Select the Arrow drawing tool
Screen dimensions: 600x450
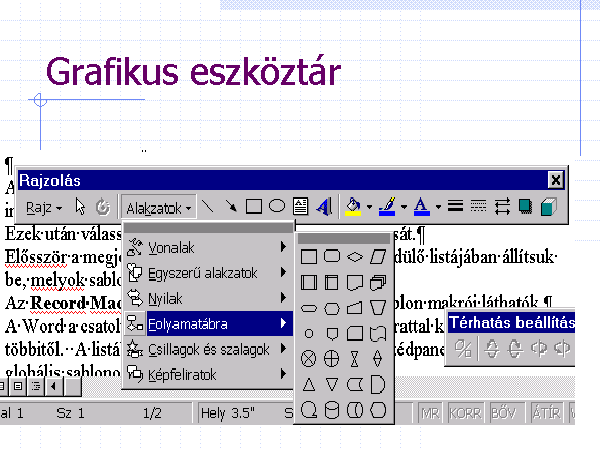click(x=231, y=207)
